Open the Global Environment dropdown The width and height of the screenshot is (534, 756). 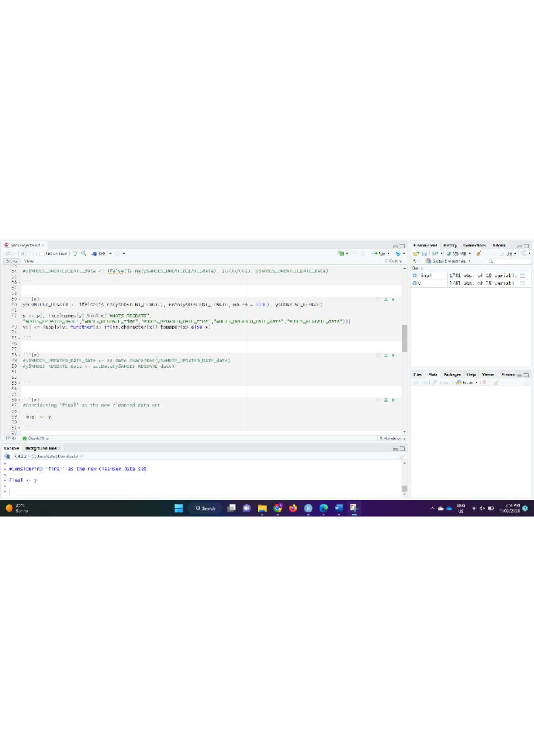[x=449, y=261]
